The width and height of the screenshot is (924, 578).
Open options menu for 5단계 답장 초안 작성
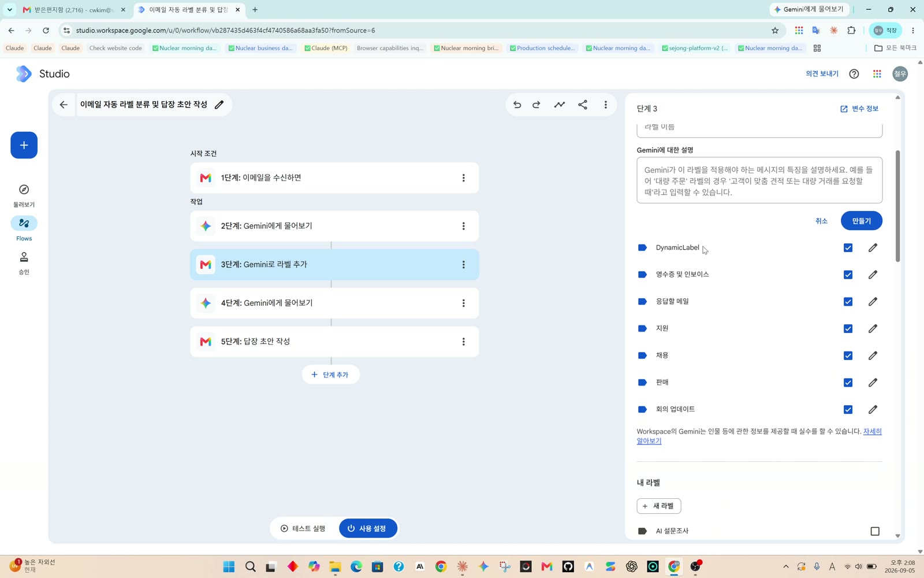click(x=463, y=342)
